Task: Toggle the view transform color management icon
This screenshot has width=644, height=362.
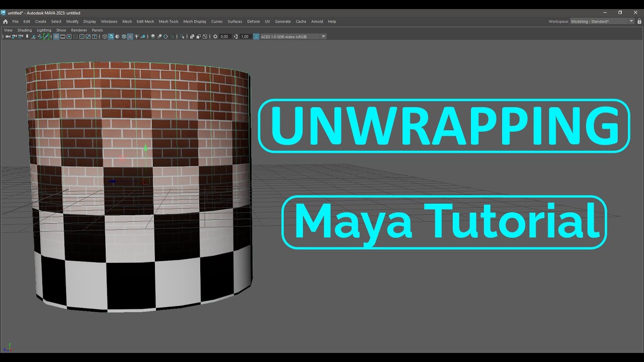Action: pos(256,37)
